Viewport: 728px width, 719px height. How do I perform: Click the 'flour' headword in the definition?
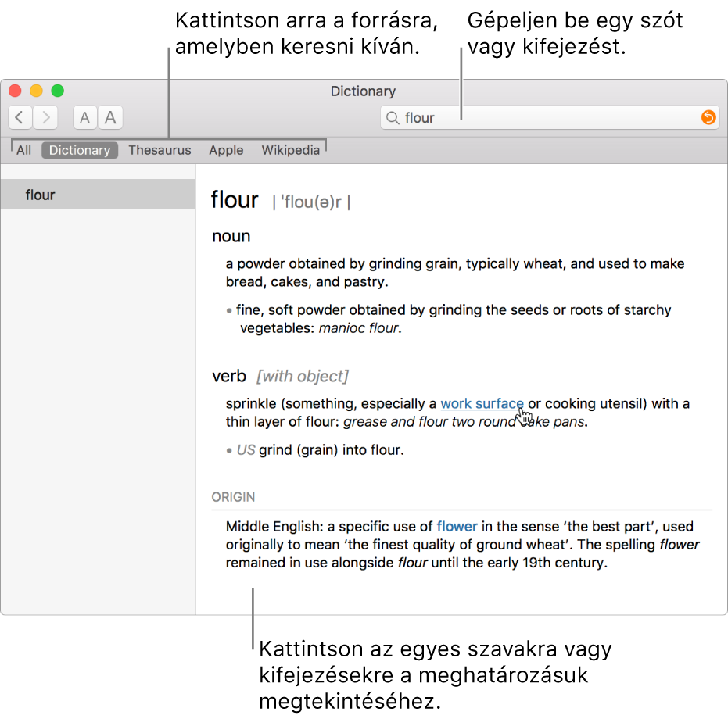tap(235, 199)
